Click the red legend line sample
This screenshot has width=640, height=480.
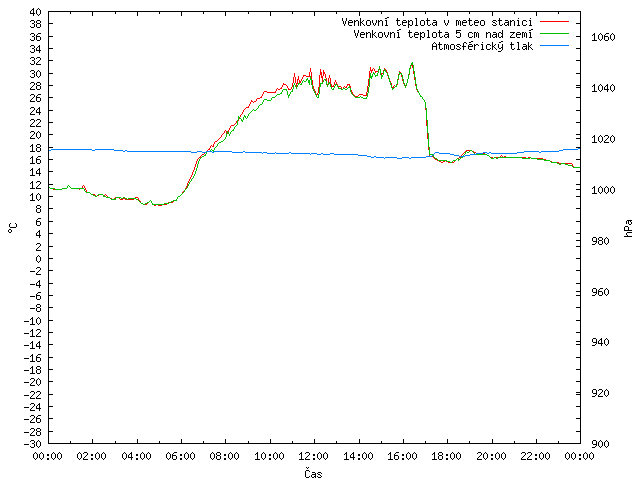pyautogui.click(x=554, y=22)
